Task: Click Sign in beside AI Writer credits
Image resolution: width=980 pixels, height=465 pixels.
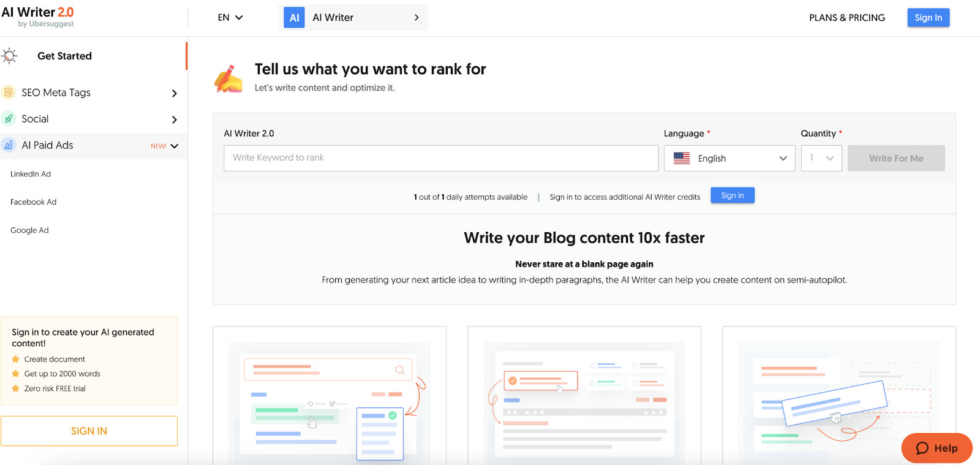Action: (x=733, y=195)
